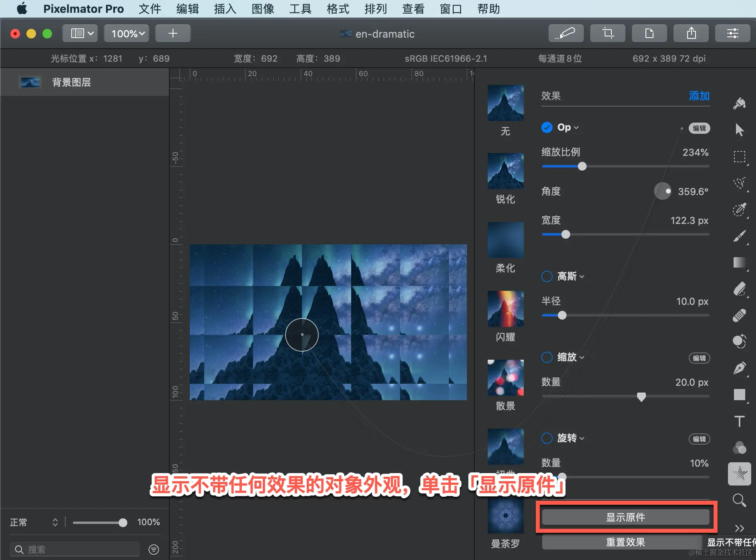
Task: Open the 帮助 menu
Action: click(489, 9)
